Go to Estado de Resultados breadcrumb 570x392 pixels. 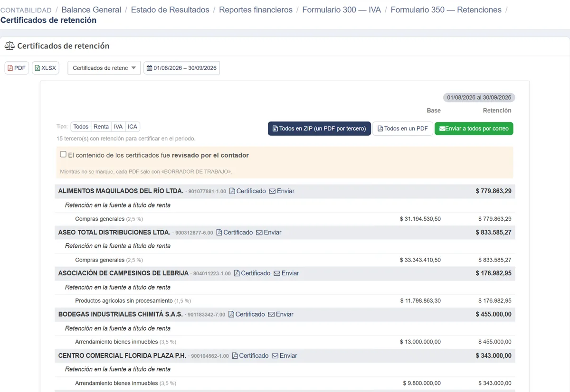tap(170, 9)
